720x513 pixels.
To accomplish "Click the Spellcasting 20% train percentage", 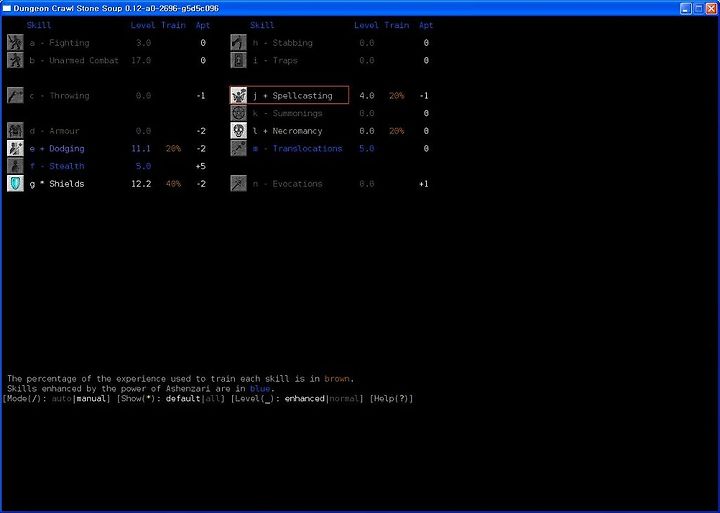I will [x=396, y=96].
